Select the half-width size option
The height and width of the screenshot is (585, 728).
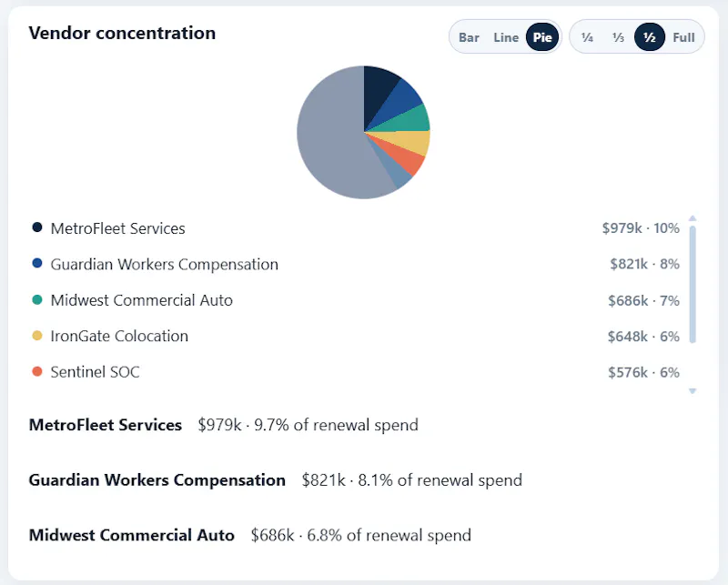point(649,37)
